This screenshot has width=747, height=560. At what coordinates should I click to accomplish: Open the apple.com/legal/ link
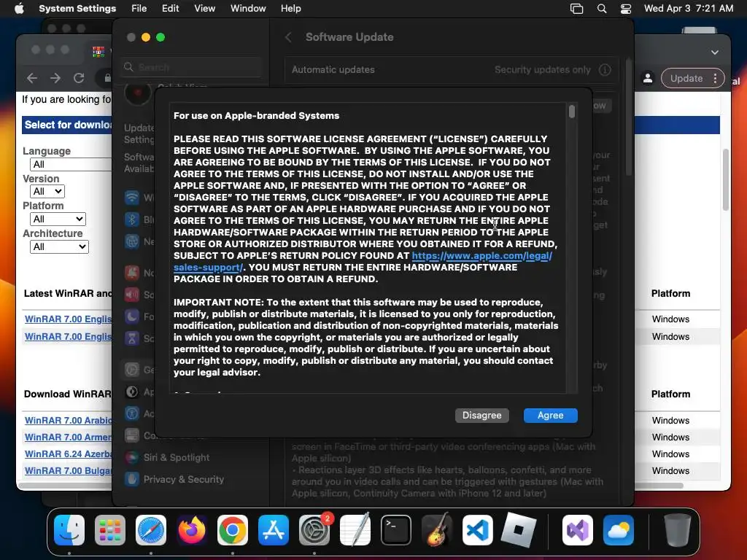pos(481,256)
